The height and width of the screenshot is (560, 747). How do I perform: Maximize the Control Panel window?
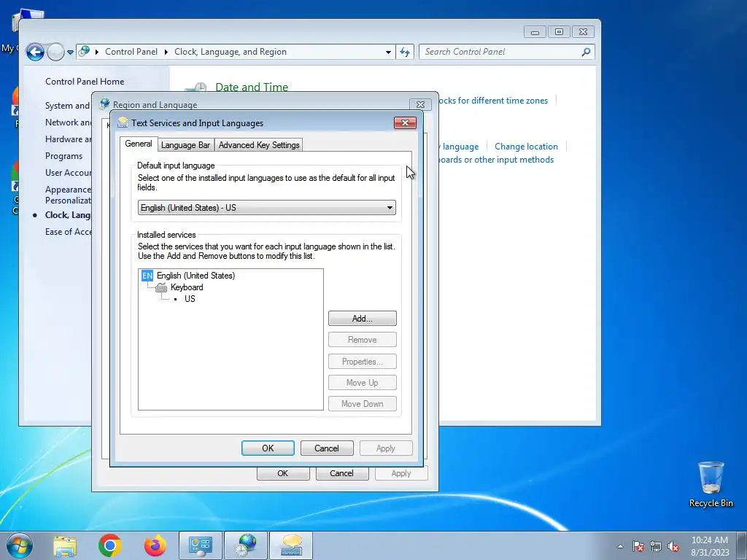pyautogui.click(x=559, y=32)
